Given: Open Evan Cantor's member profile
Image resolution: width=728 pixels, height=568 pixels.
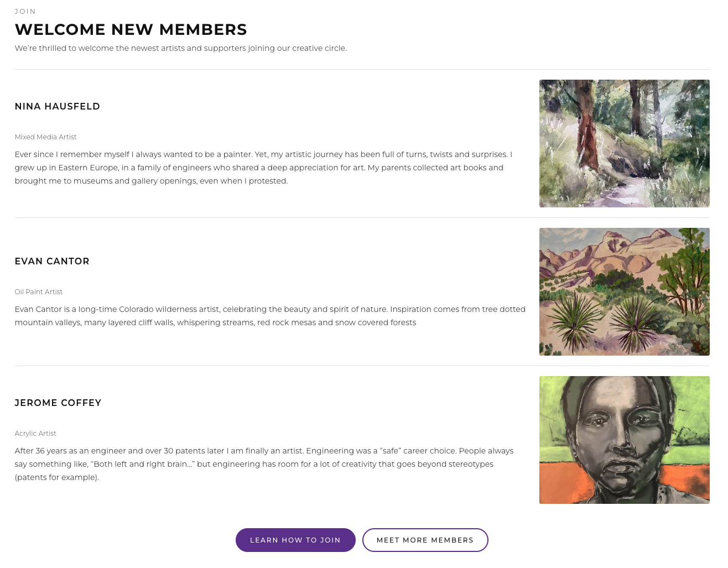Looking at the screenshot, I should (52, 261).
